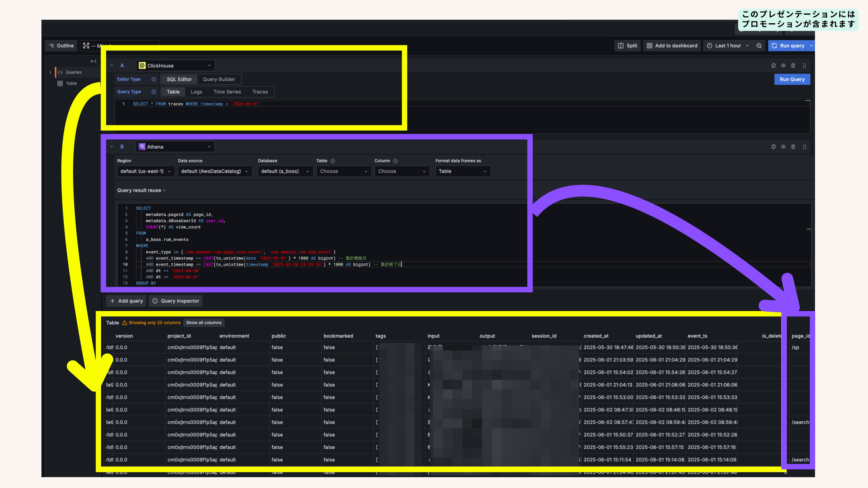Viewport: 868px width, 488px height.
Task: Click the Outline button
Action: pos(61,46)
